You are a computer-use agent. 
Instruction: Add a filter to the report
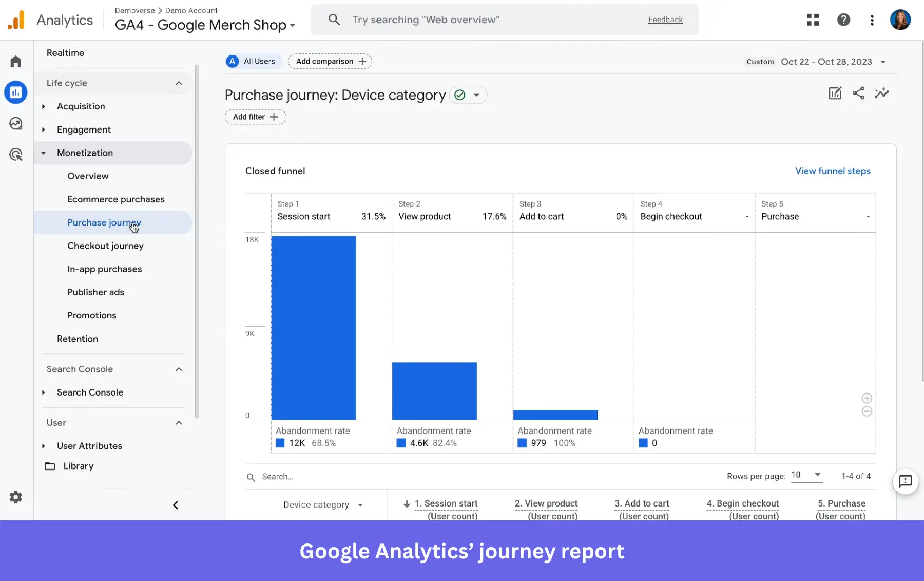(x=255, y=117)
